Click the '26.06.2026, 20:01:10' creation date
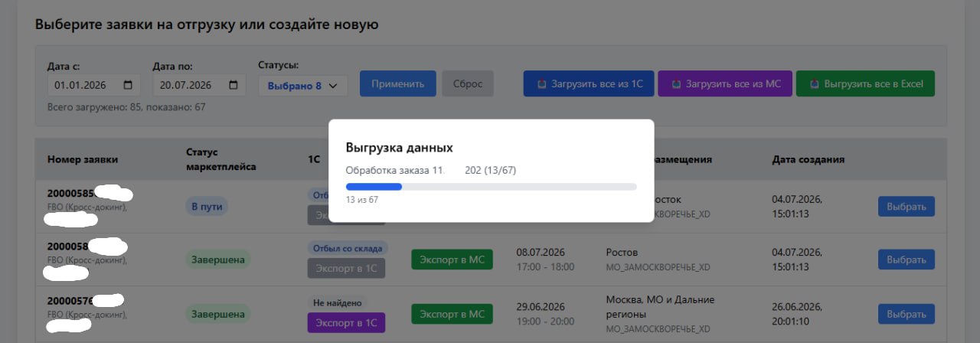The width and height of the screenshot is (980, 343). (799, 313)
